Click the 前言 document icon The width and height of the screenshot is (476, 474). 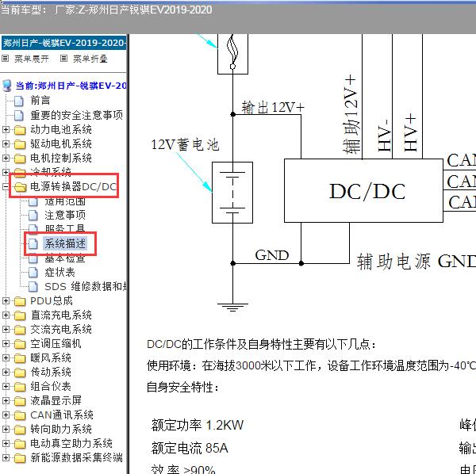(x=19, y=101)
